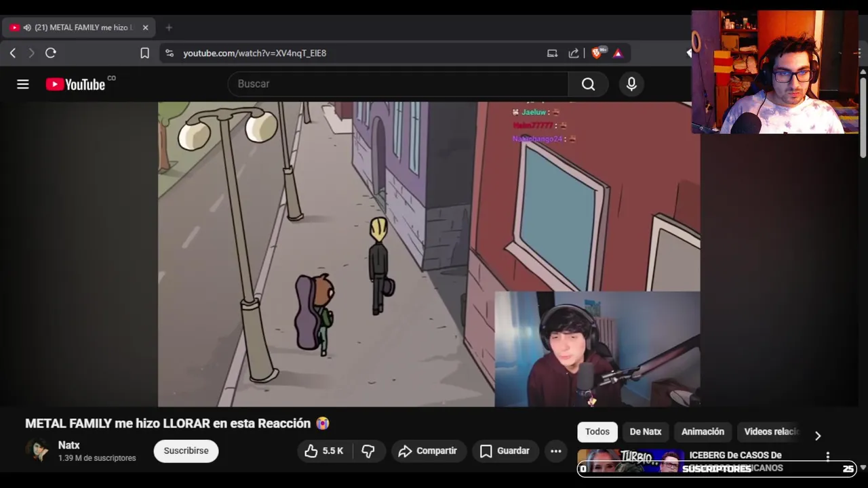Reload the current page

coord(51,53)
